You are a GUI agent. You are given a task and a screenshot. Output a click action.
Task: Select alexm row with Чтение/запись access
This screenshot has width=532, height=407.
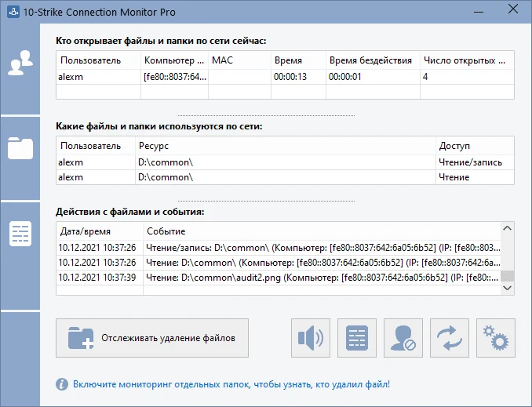[285, 162]
